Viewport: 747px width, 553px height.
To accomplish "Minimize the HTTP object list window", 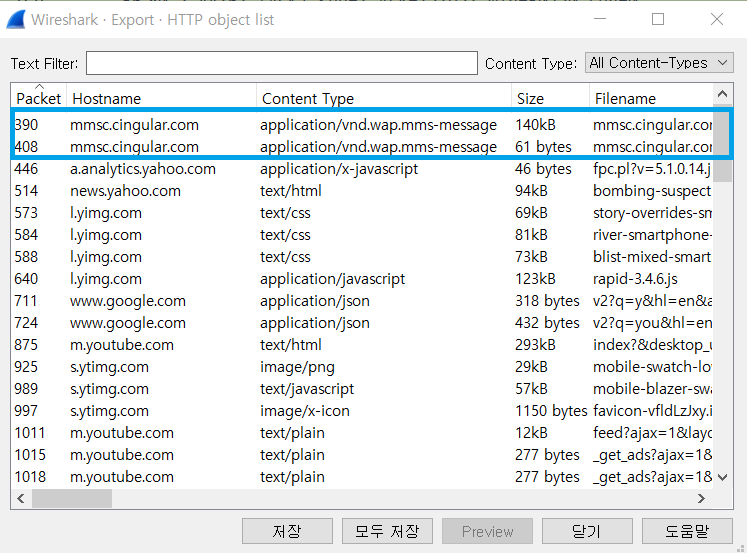I will coord(600,19).
